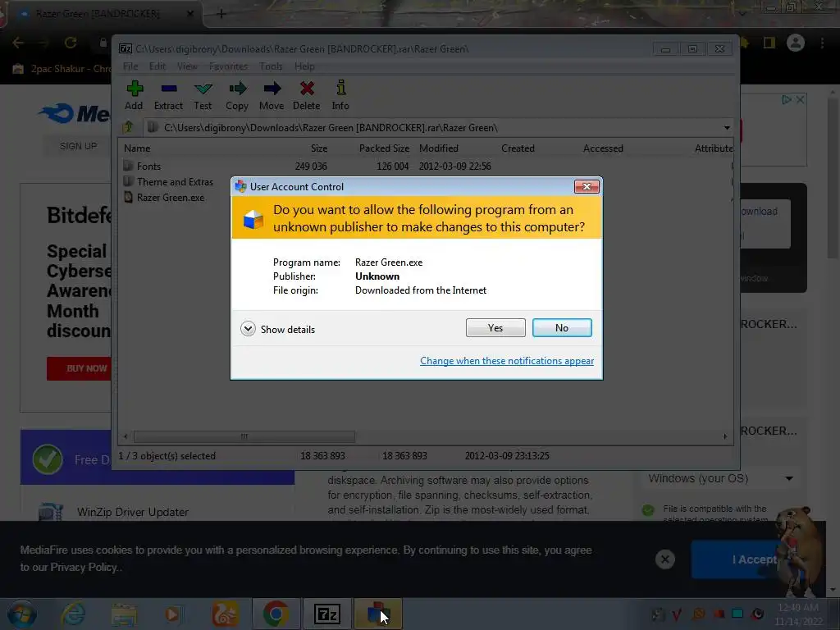Click the UAC consent taskbar icon

[x=377, y=614]
